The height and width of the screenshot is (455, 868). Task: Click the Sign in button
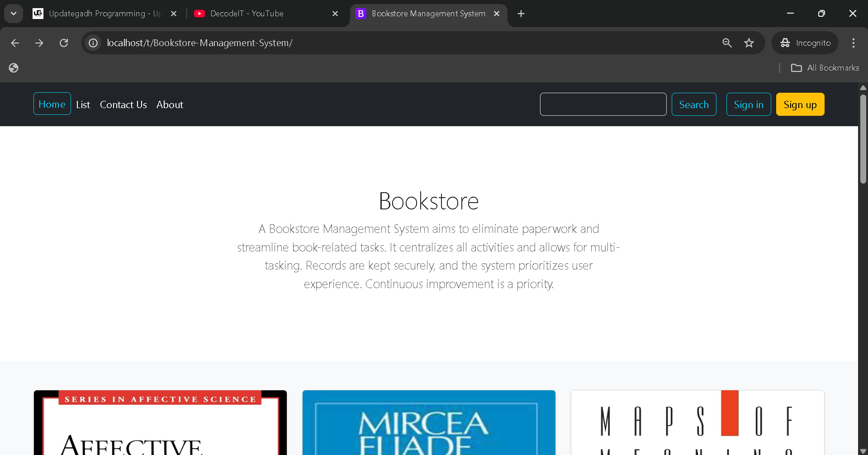click(x=748, y=104)
